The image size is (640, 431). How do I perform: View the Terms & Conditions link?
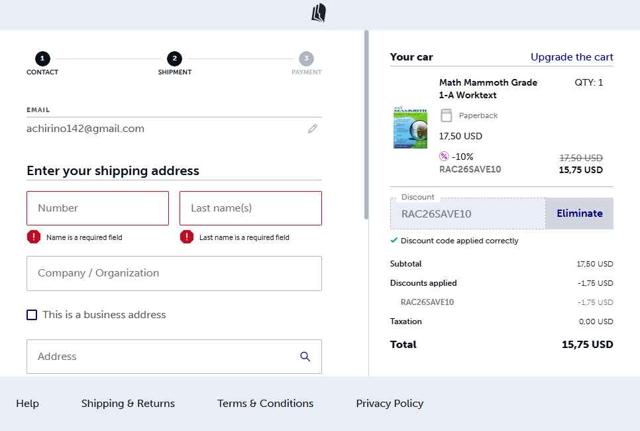pos(265,404)
